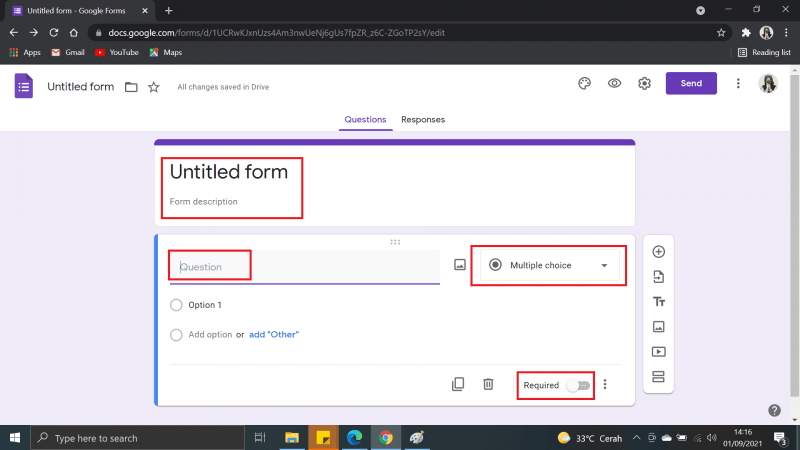Go to browser home page
Image resolution: width=800 pixels, height=450 pixels.
point(73,33)
